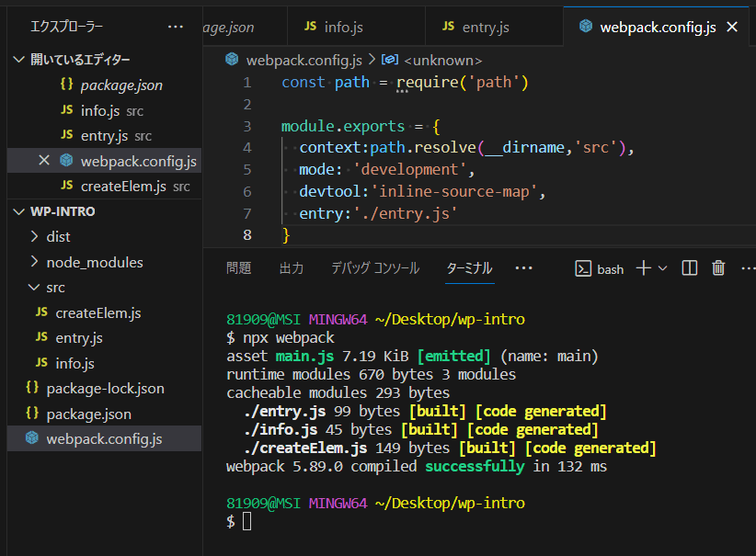Click the bash terminal profile icon
This screenshot has height=556, width=756.
click(x=583, y=269)
